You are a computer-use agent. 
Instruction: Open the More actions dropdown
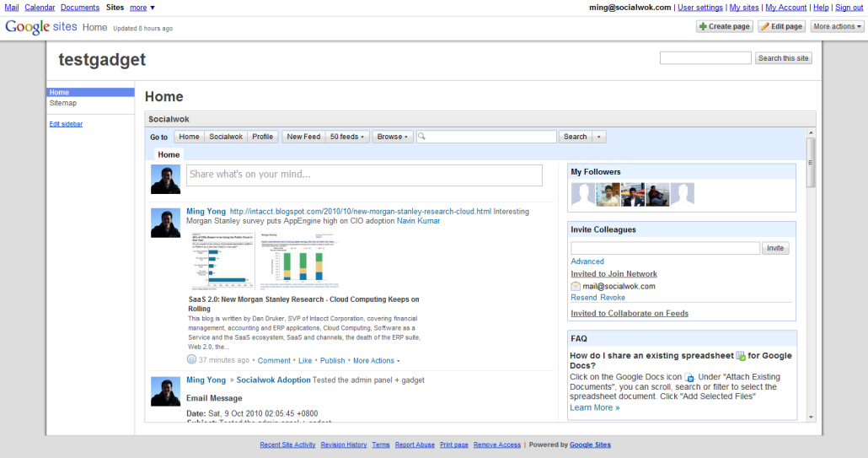point(837,27)
